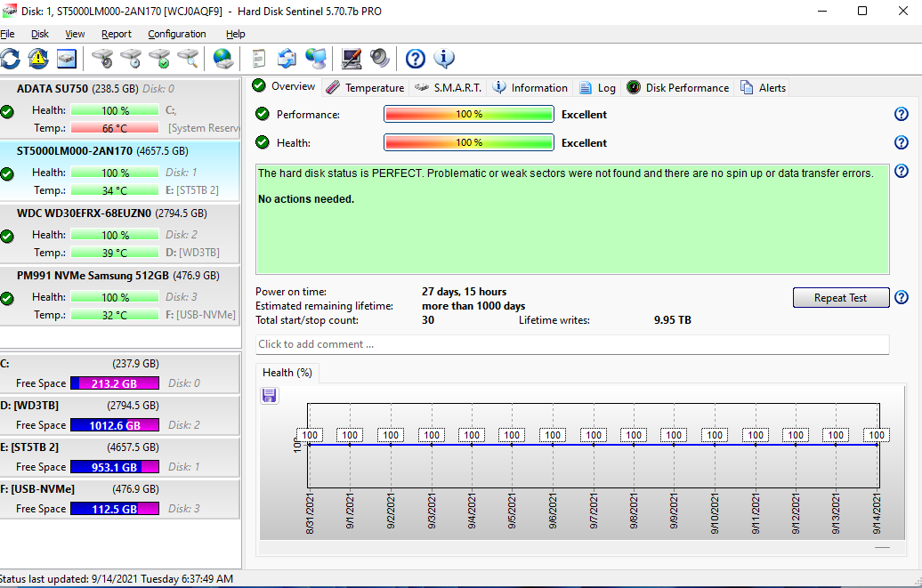
Task: Click the D: [WD3TB] free space 1012.6 GB bar
Action: pos(115,425)
